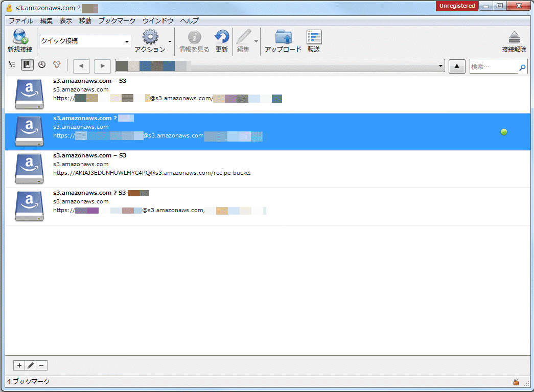Click the 4 ブックマーク status text
The height and width of the screenshot is (392, 534).
[29, 382]
